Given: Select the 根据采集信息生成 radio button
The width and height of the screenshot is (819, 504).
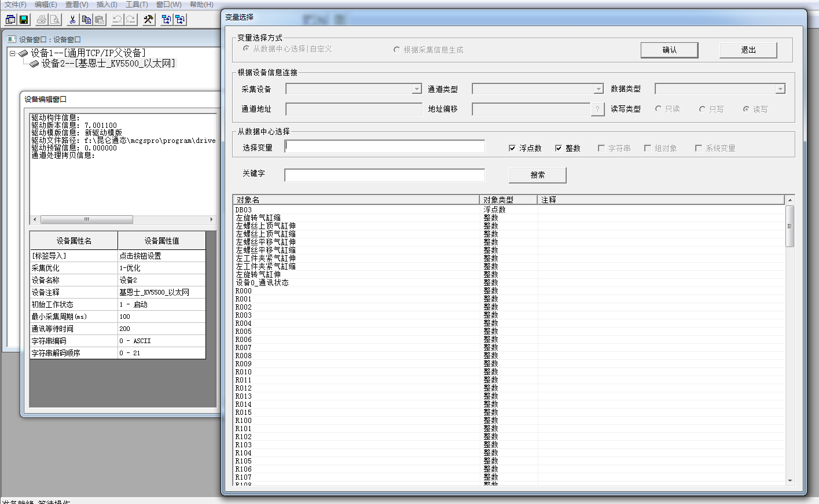Looking at the screenshot, I should pos(396,50).
